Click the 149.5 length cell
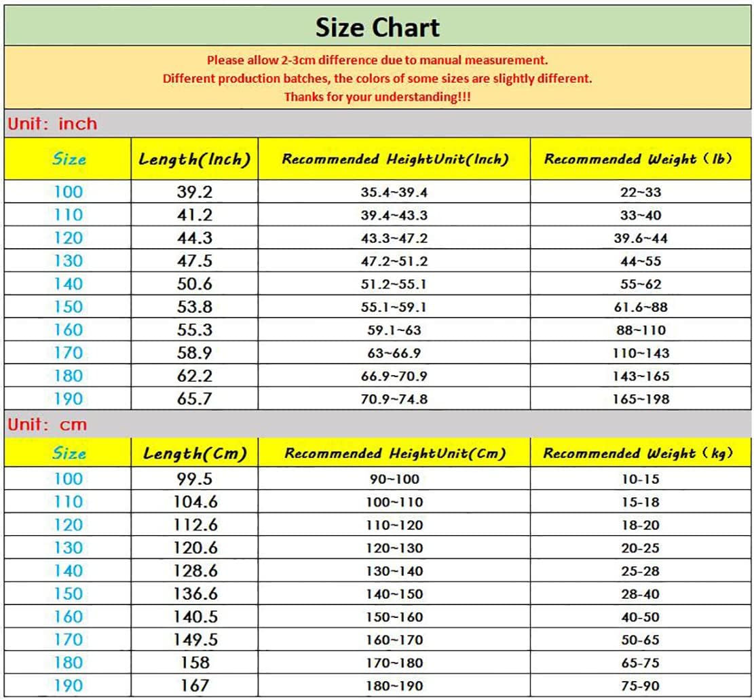 tap(195, 640)
